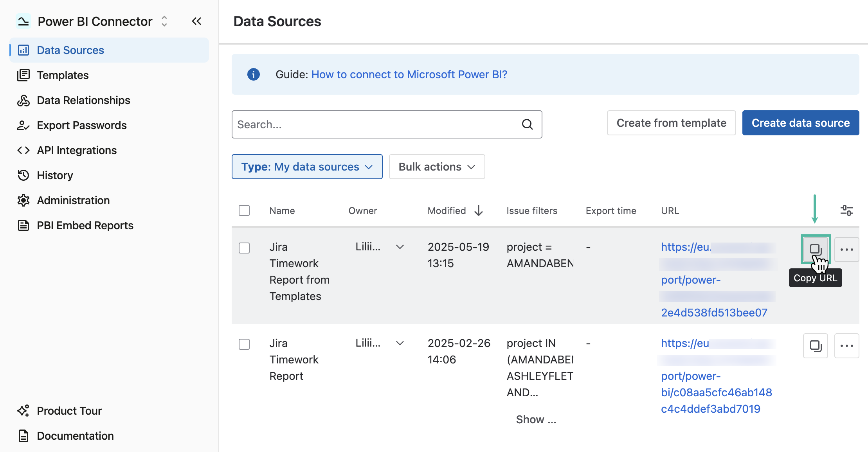868x453 pixels.
Task: Select checkbox for the 2025-02-26 Jira Timework Report
Action: pyautogui.click(x=244, y=344)
